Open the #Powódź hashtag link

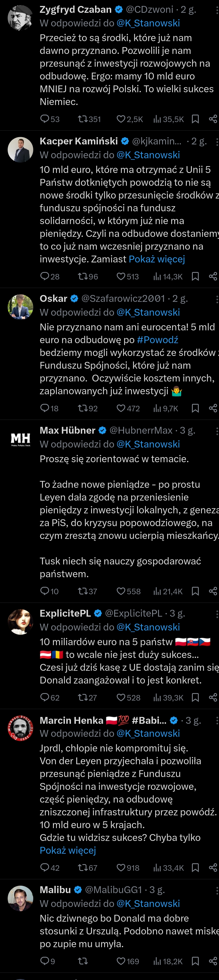point(157,340)
